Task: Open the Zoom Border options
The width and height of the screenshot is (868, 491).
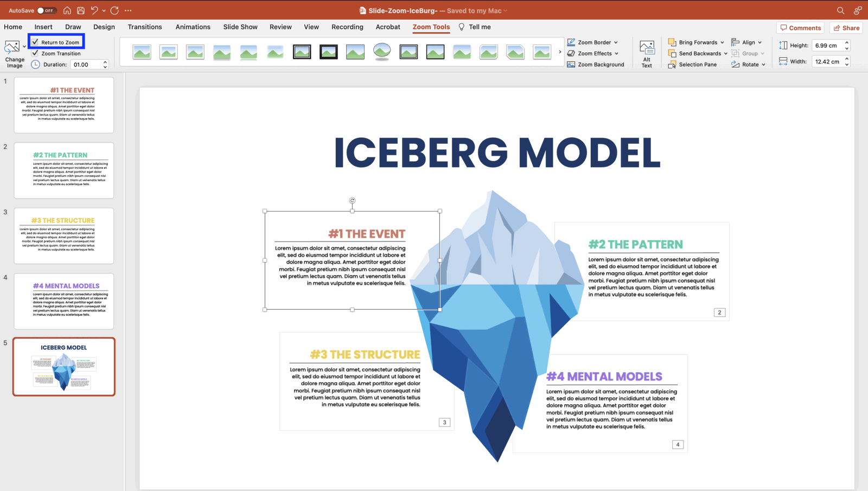Action: (x=592, y=42)
